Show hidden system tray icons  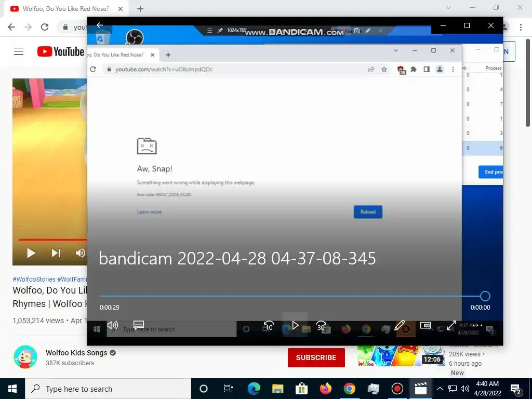pyautogui.click(x=440, y=389)
